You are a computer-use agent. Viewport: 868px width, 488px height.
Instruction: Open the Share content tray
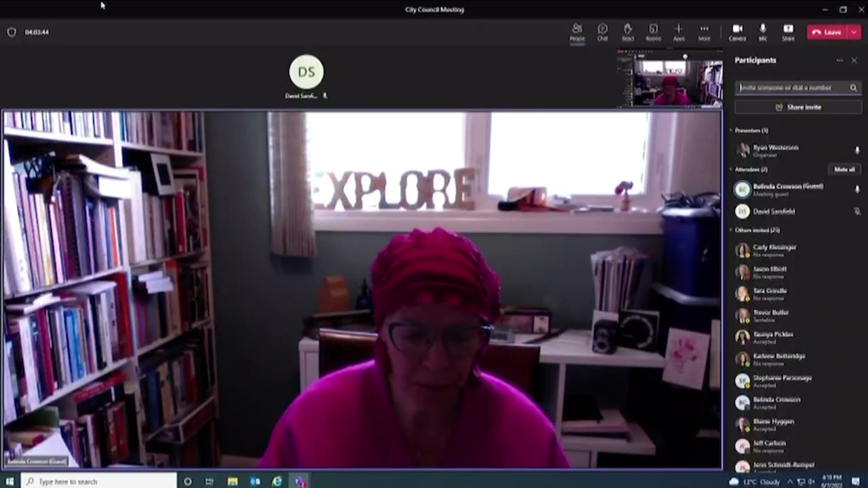pos(788,32)
